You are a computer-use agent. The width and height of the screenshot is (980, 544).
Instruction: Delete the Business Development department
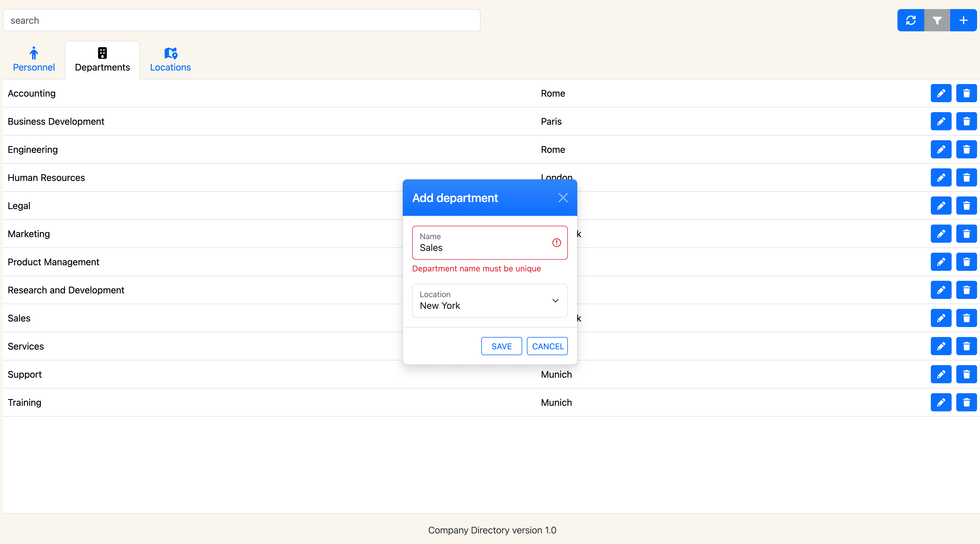coord(966,122)
